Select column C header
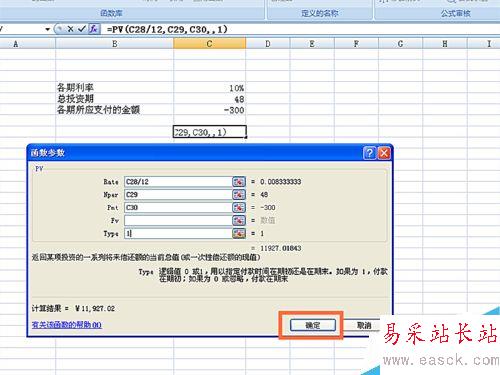The width and height of the screenshot is (500, 375). click(x=209, y=44)
